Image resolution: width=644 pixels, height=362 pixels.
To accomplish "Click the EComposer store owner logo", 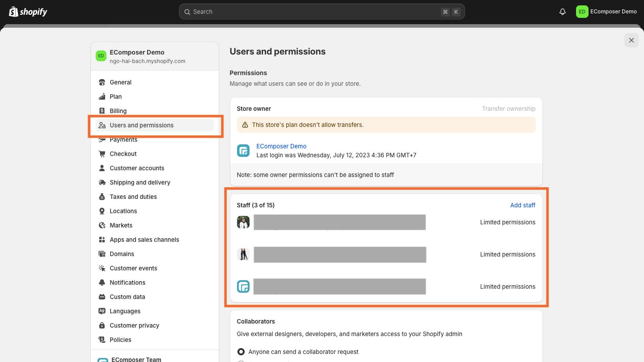I will point(243,151).
